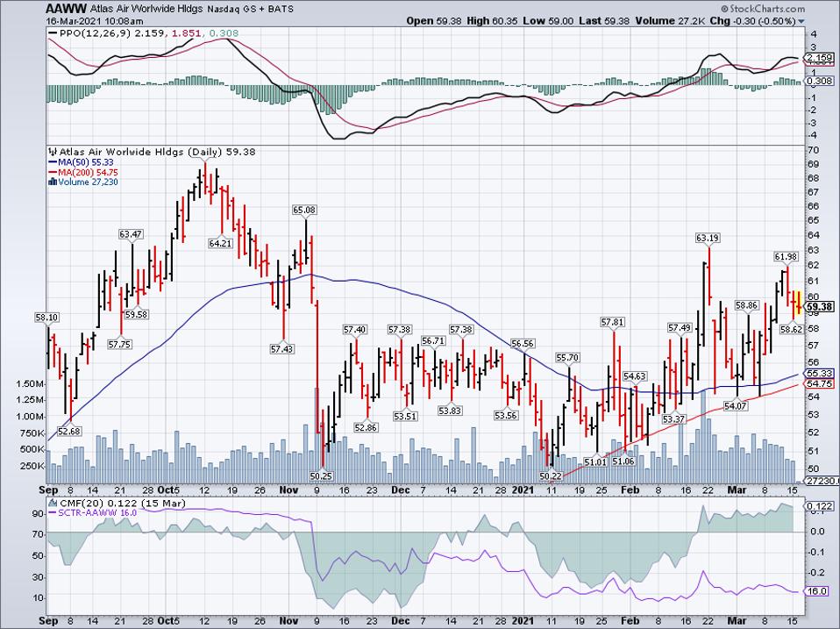840x629 pixels.
Task: Click the 65.08 peak price label
Action: (303, 210)
